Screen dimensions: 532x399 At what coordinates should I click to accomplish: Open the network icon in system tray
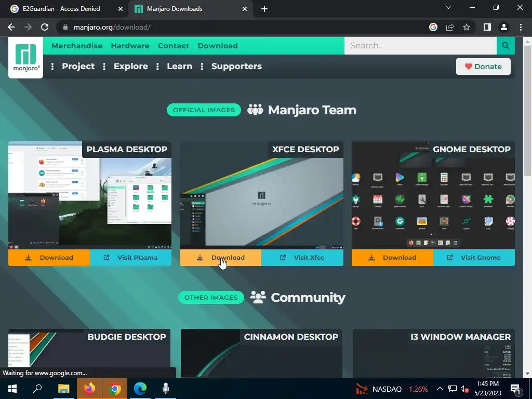coord(453,389)
